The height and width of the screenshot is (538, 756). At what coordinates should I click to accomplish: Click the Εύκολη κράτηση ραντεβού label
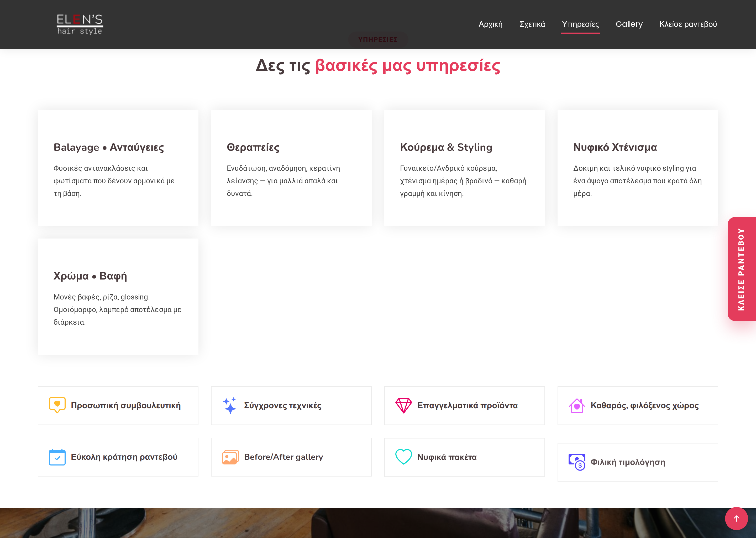[124, 457]
